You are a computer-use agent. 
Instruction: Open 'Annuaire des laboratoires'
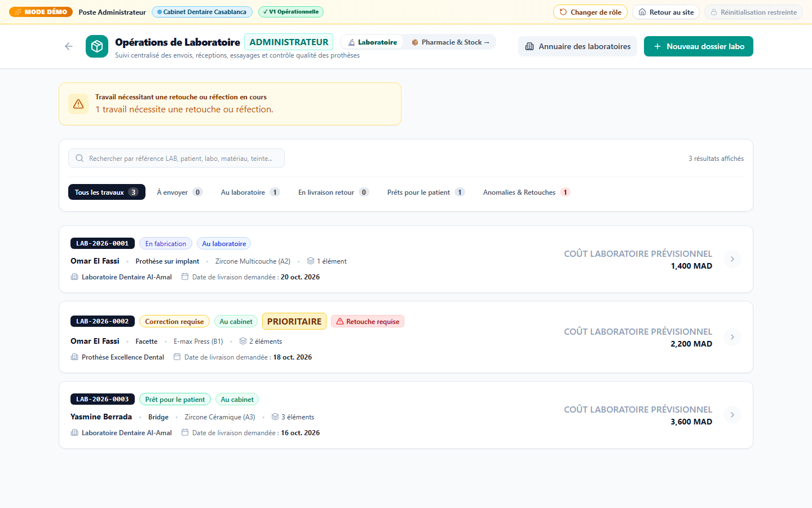(x=577, y=46)
